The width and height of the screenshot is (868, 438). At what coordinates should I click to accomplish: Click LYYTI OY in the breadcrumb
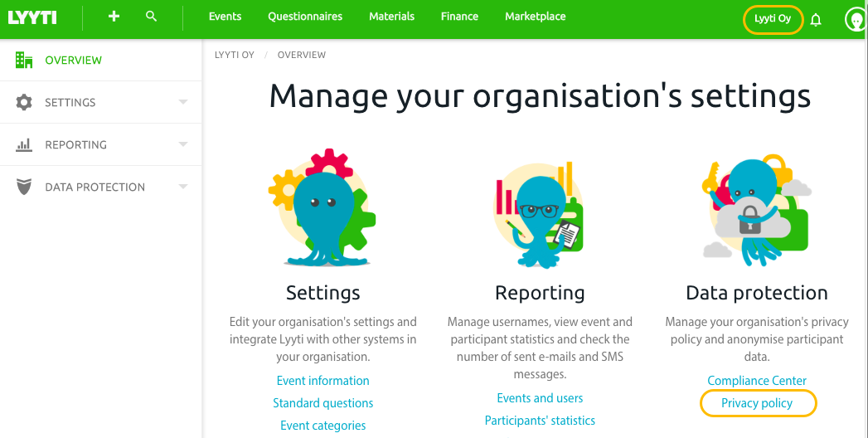235,55
